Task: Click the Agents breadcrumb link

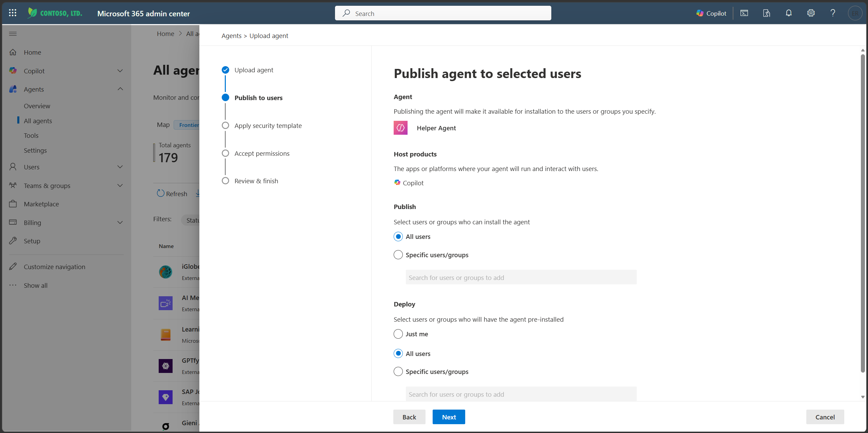Action: (232, 36)
